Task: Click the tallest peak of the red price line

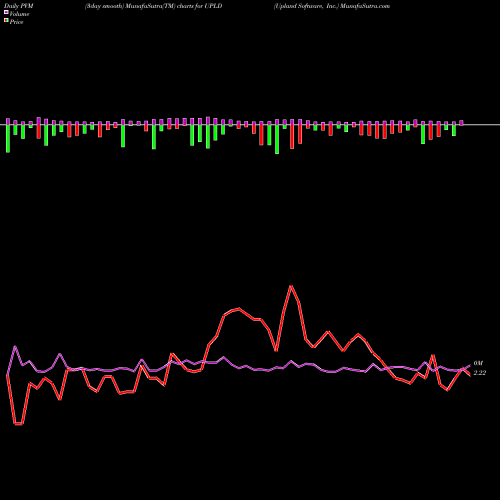Action: (x=291, y=286)
